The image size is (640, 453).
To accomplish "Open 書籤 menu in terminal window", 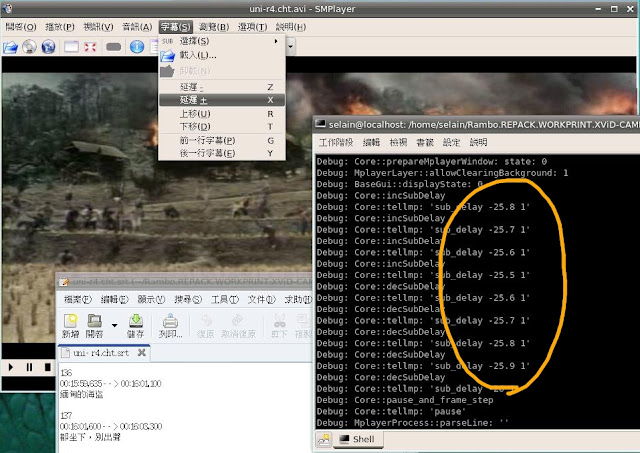I will pos(424,142).
